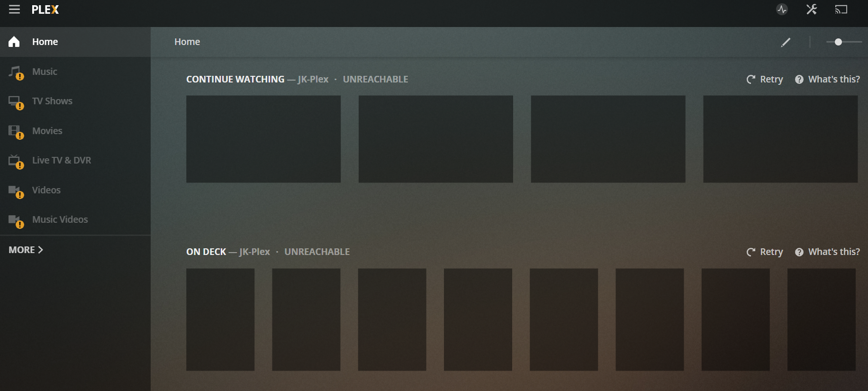Select the last Continue Watching placeholder card
This screenshot has height=391, width=868.
pos(780,139)
